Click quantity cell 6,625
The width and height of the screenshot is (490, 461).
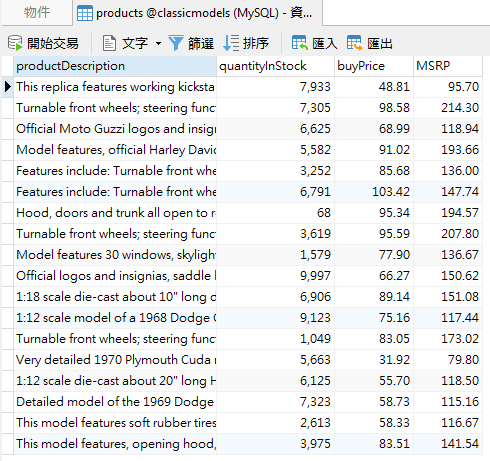[275, 129]
